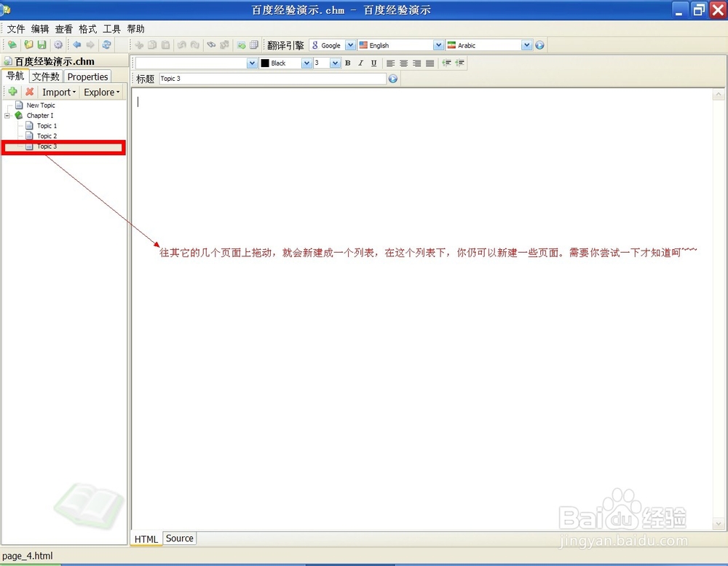Align text right
Screen dimensions: 728x566
[417, 63]
